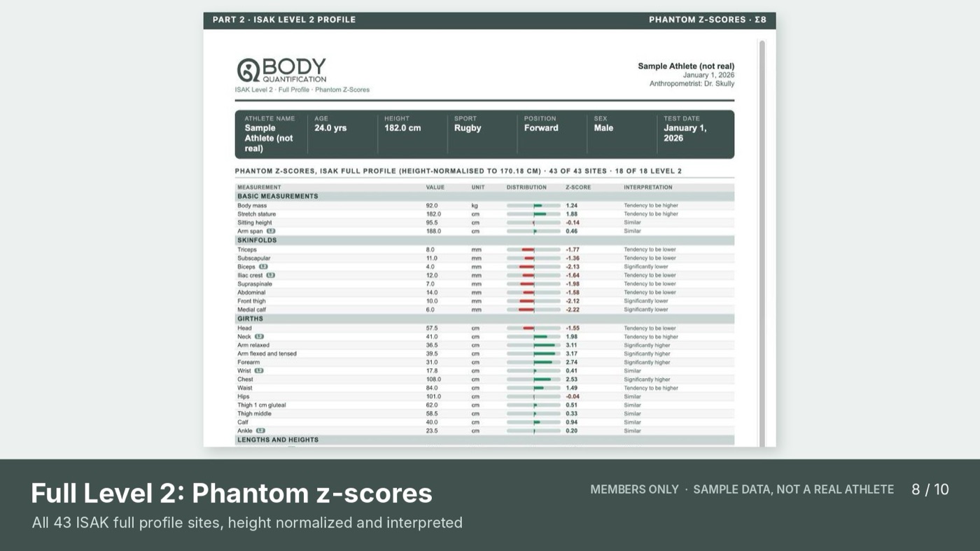Click the document's vertical scrollbar
This screenshot has height=551, width=980.
[762, 243]
